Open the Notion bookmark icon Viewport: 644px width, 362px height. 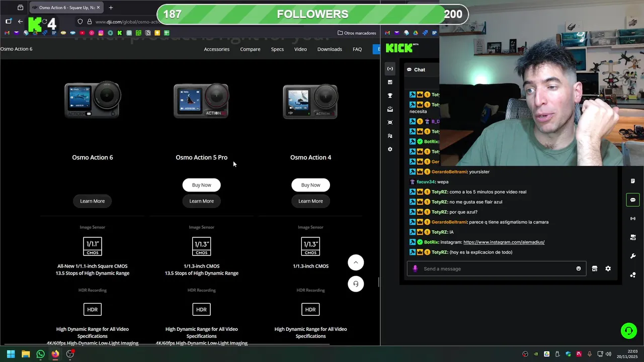click(148, 33)
